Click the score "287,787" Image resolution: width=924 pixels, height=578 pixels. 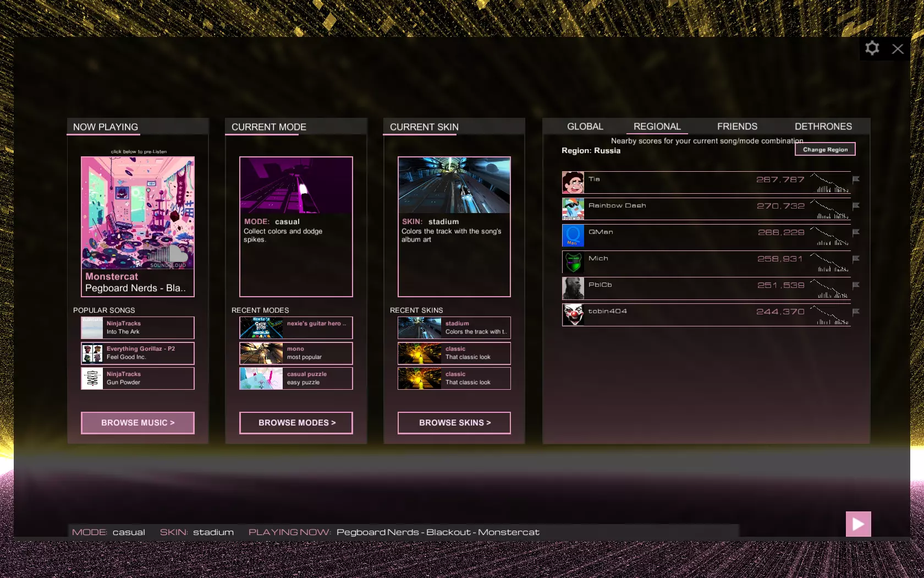click(780, 179)
